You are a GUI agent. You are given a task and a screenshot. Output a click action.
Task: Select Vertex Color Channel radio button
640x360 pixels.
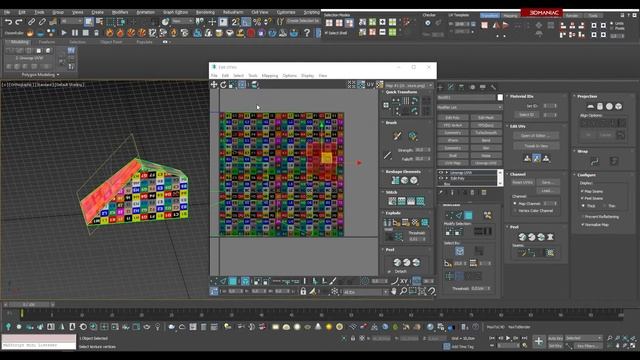[x=515, y=211]
